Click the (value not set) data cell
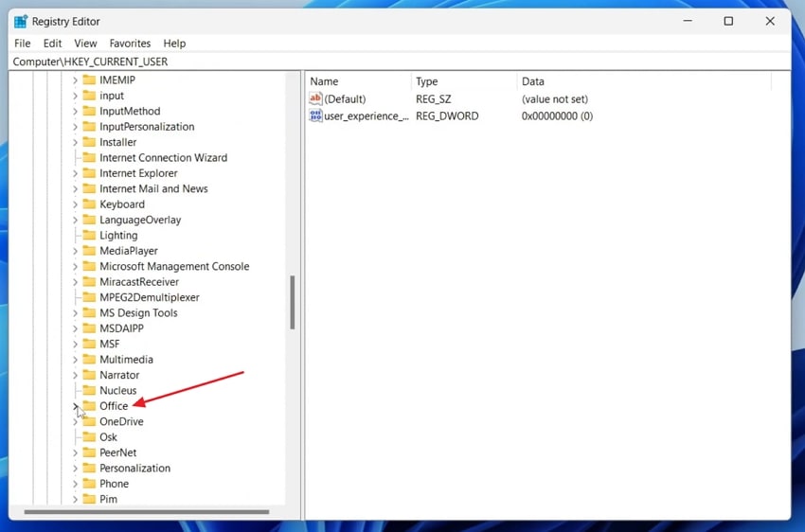The width and height of the screenshot is (805, 532). point(554,99)
